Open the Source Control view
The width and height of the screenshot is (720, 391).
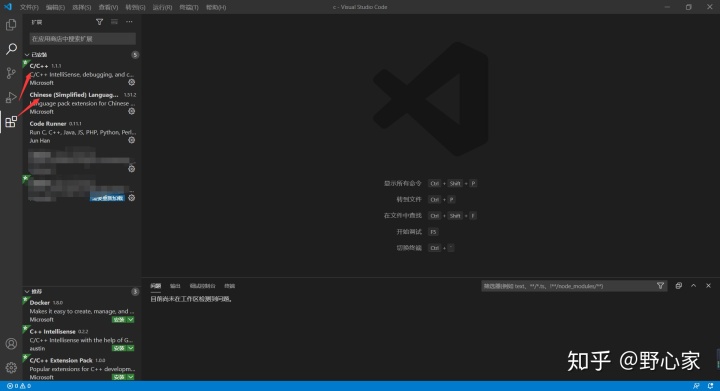pyautogui.click(x=11, y=73)
